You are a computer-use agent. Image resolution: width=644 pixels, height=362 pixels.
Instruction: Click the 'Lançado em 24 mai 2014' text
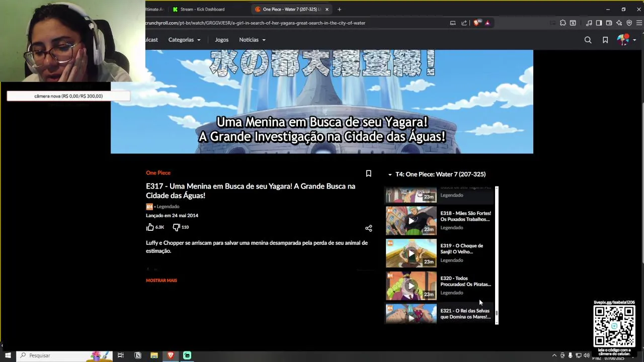pos(172,216)
